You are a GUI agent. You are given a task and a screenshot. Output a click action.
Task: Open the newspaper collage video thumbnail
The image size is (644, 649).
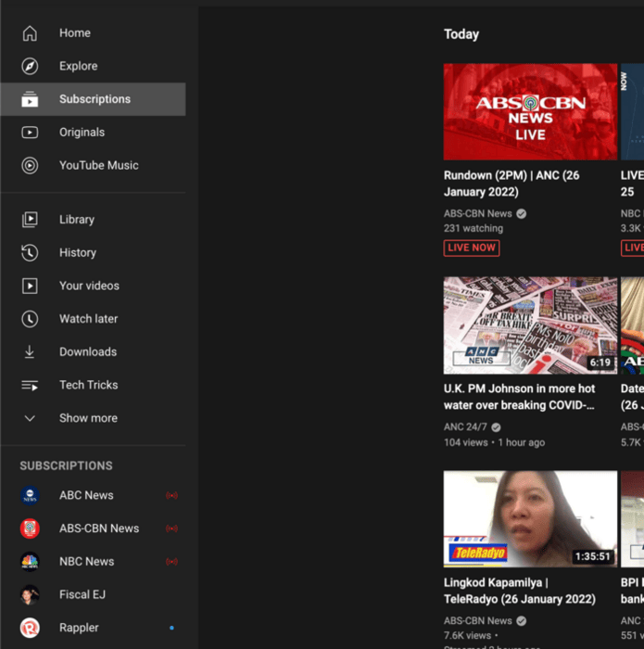[530, 325]
